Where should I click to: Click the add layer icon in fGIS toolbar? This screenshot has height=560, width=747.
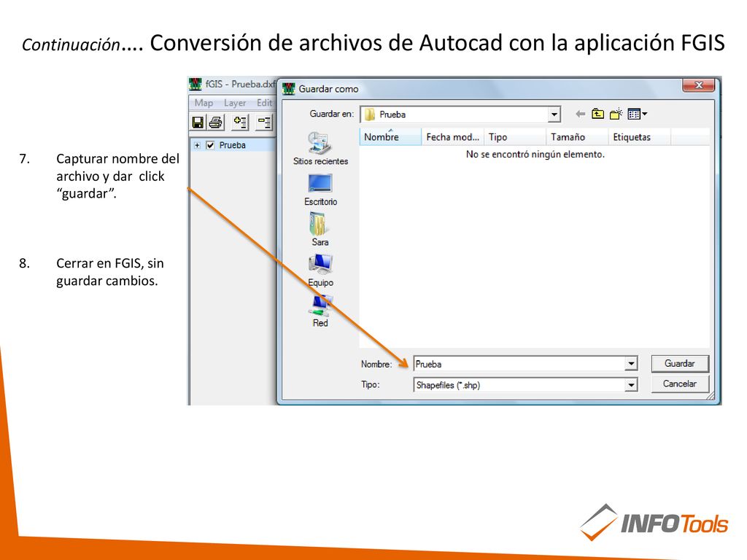point(240,122)
